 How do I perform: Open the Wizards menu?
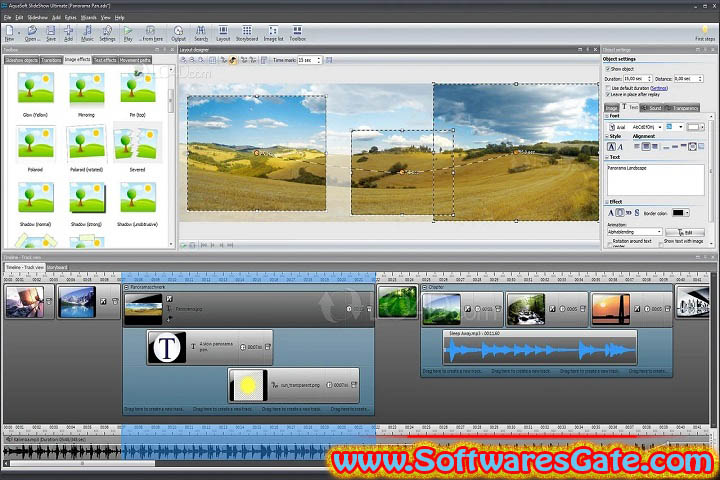[89, 17]
